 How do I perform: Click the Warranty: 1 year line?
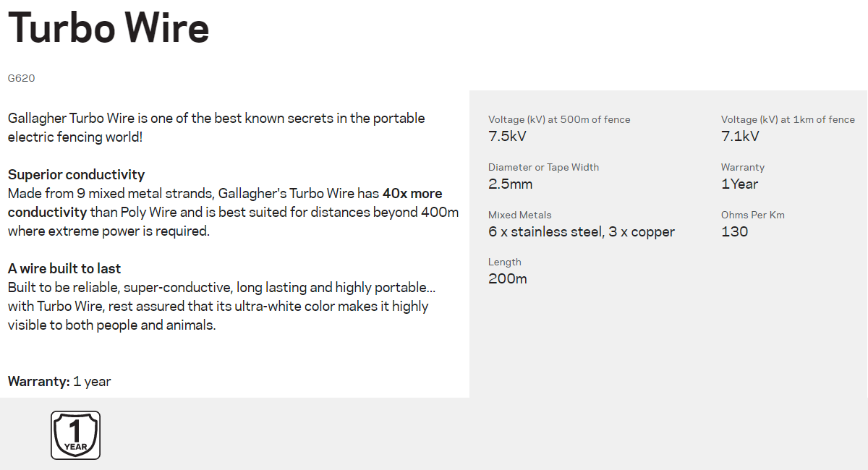tap(59, 381)
